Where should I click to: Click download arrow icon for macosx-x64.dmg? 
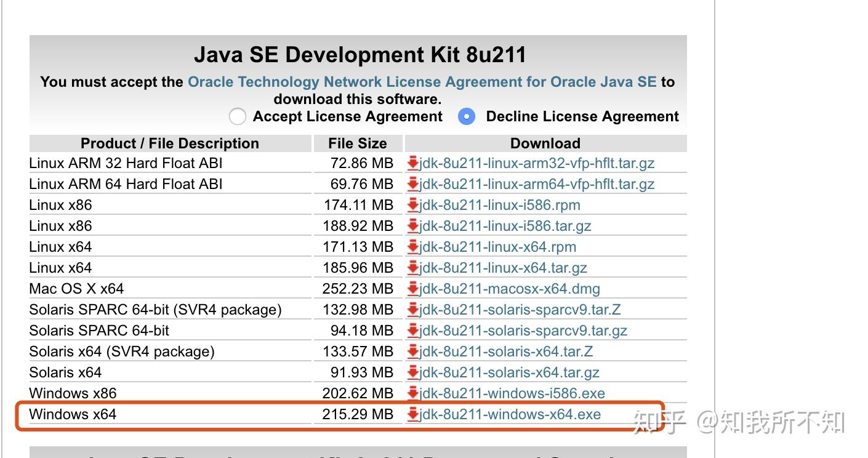pyautogui.click(x=412, y=289)
